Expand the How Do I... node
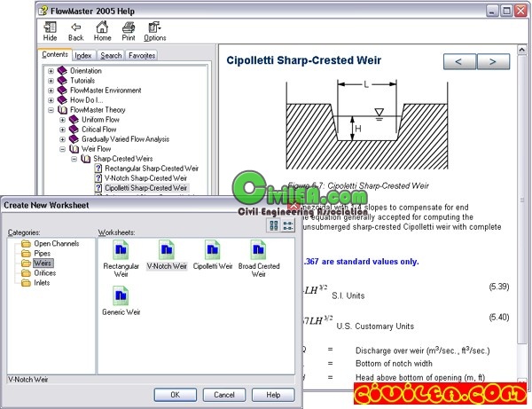Screen dimensions: 532x409 tap(51, 100)
